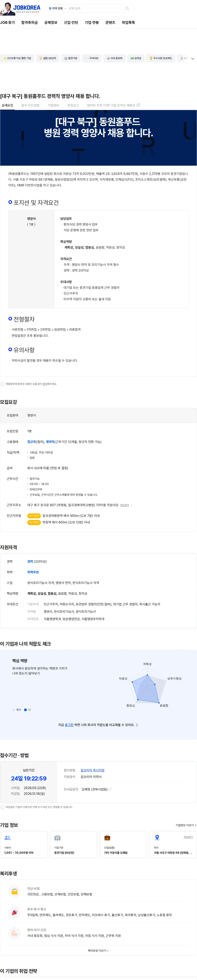This screenshot has height=980, width=197.
Task: Click the 학력무관 link
Action: point(33,572)
